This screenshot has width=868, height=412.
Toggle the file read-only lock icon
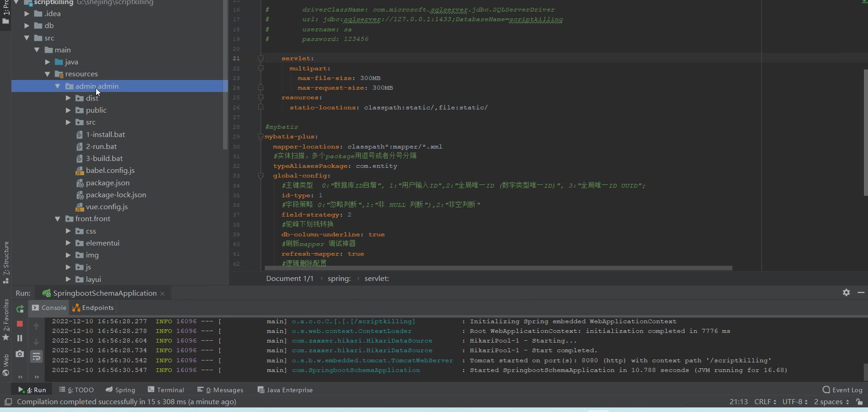point(859,402)
